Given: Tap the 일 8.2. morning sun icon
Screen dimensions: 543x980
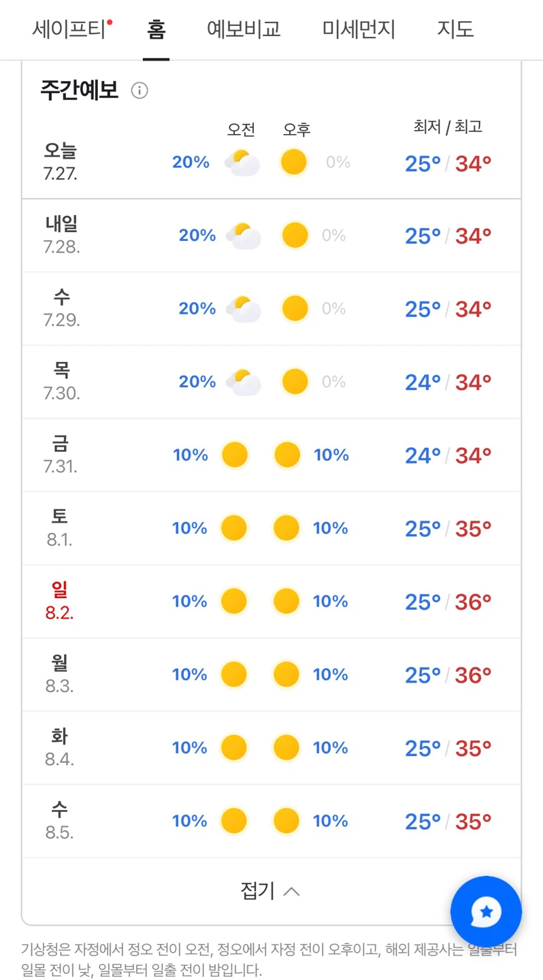Looking at the screenshot, I should pyautogui.click(x=234, y=601).
